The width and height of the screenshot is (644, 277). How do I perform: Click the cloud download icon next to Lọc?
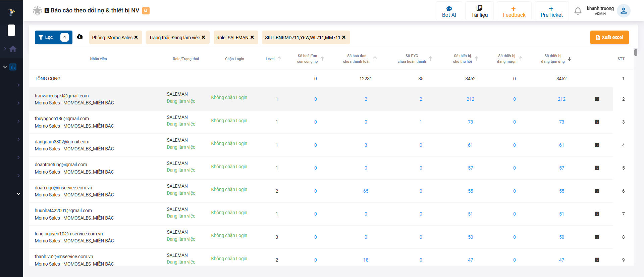(x=79, y=37)
